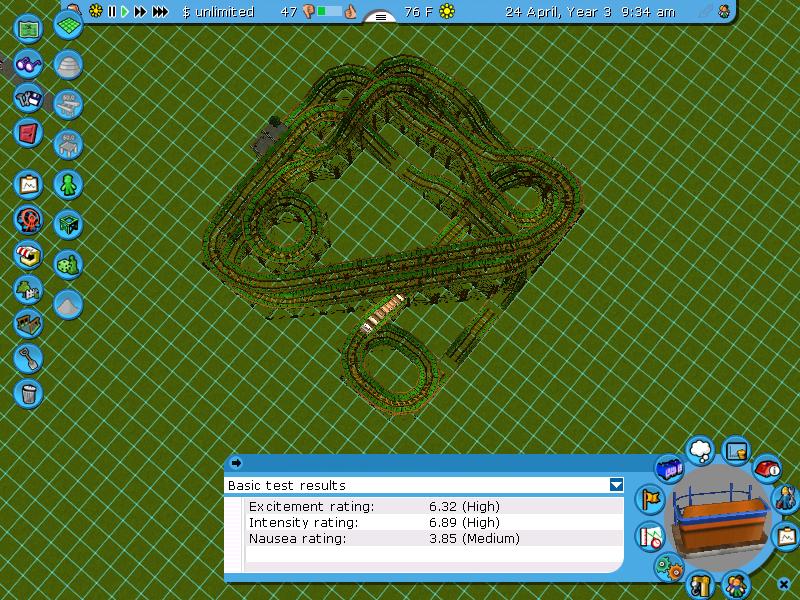This screenshot has height=600, width=800.
Task: Click the guest face icon at top right
Action: coord(723,11)
